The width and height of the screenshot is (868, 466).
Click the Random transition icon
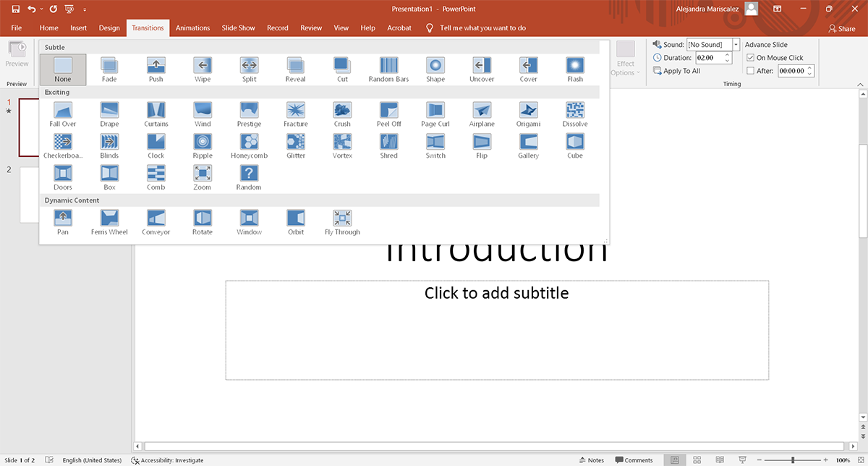[249, 174]
